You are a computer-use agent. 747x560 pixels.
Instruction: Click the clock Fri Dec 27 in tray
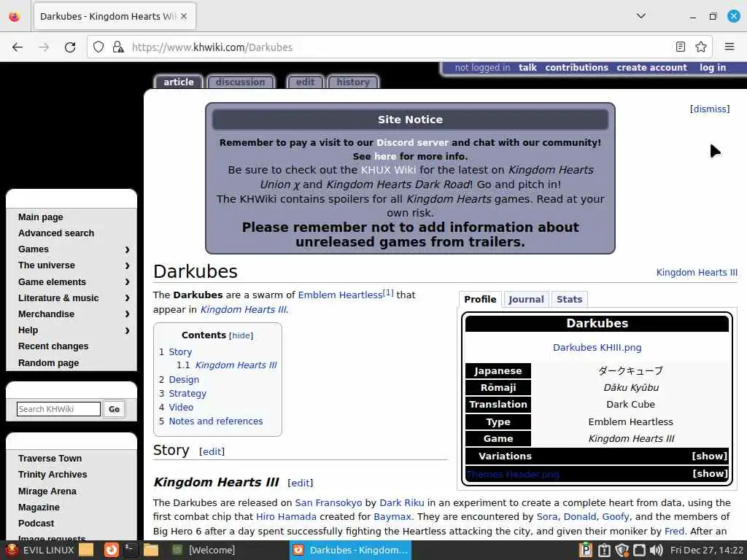706,550
